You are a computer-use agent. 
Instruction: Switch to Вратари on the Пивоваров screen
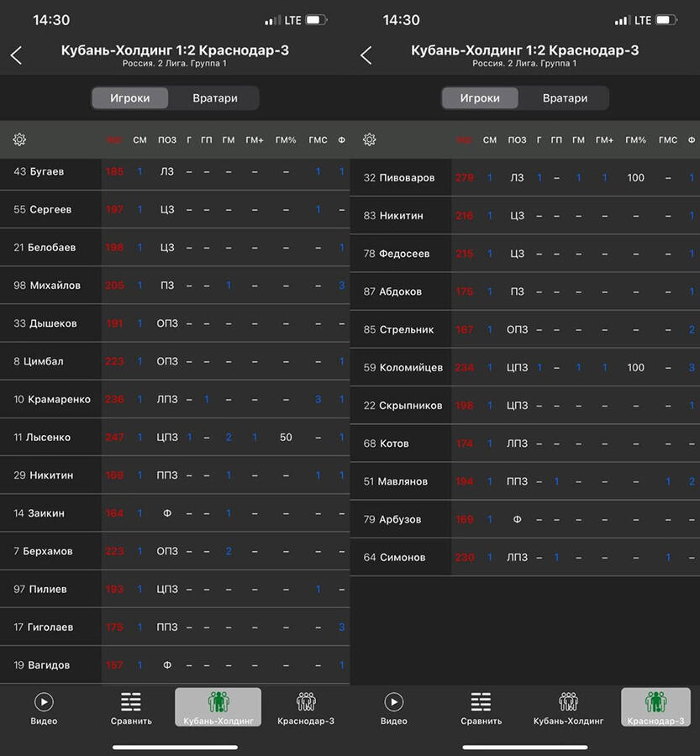point(565,98)
